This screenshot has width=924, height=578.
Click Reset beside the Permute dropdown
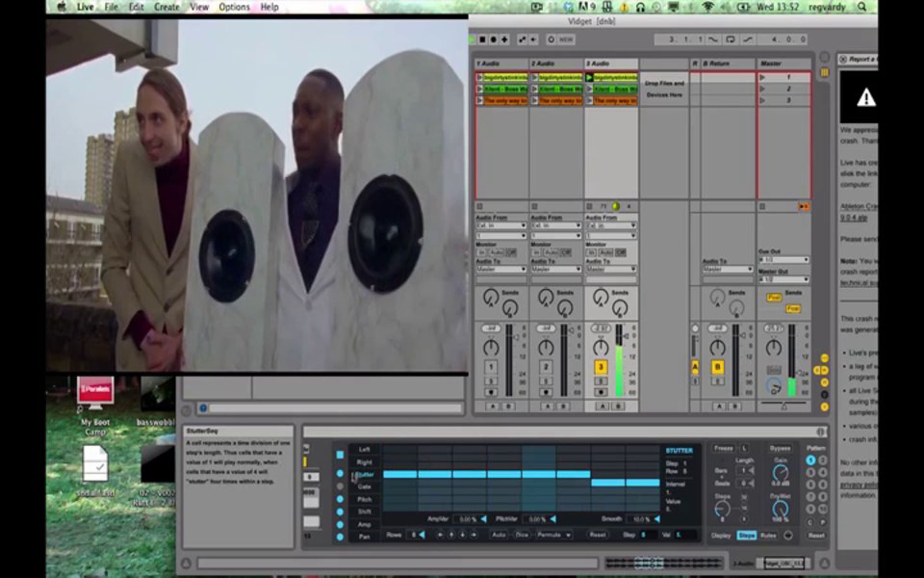[x=598, y=535]
